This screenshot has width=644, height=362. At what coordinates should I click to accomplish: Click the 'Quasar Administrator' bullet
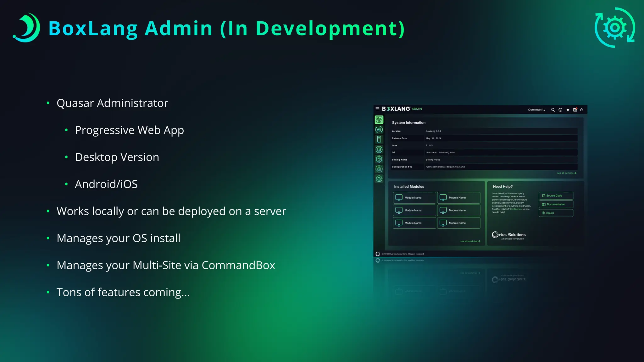[x=112, y=103]
